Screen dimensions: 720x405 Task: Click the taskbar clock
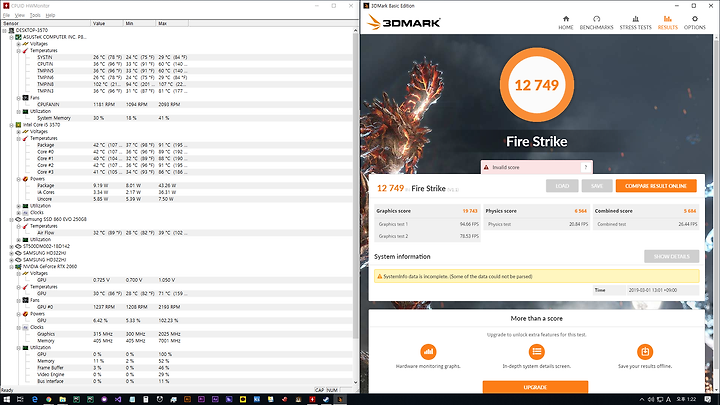(x=686, y=399)
